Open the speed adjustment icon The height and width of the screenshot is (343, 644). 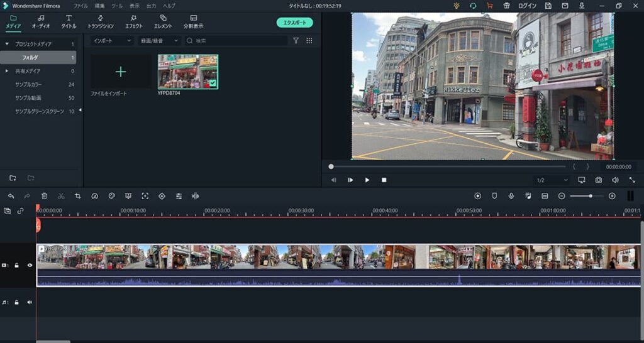(x=95, y=196)
